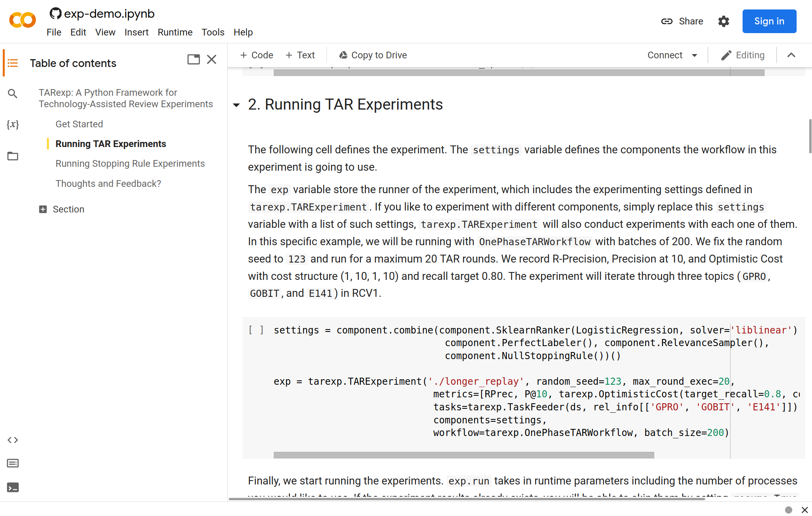Click Copy to Drive

pyautogui.click(x=373, y=55)
